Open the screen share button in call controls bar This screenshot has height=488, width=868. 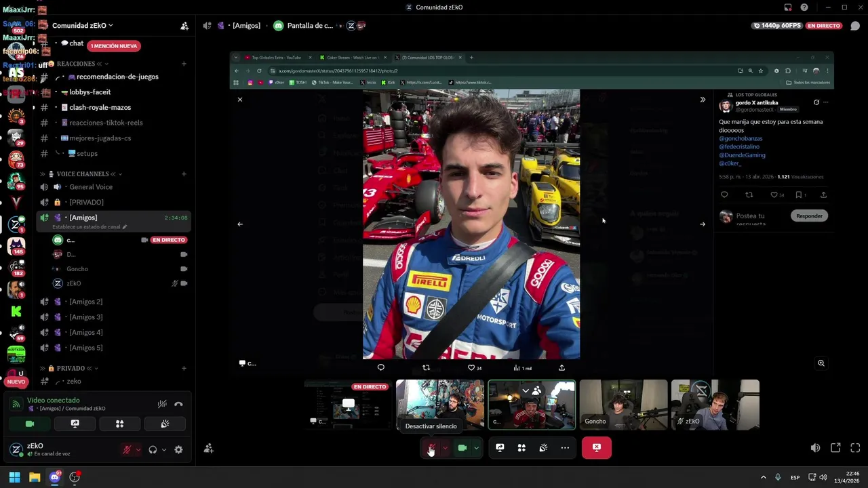[x=500, y=447]
